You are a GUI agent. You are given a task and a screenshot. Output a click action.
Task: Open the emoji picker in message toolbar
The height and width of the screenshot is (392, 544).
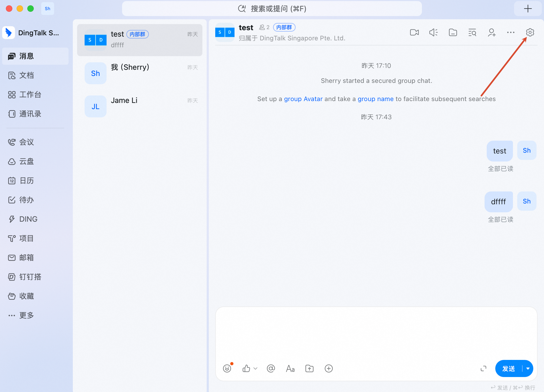[x=227, y=368]
